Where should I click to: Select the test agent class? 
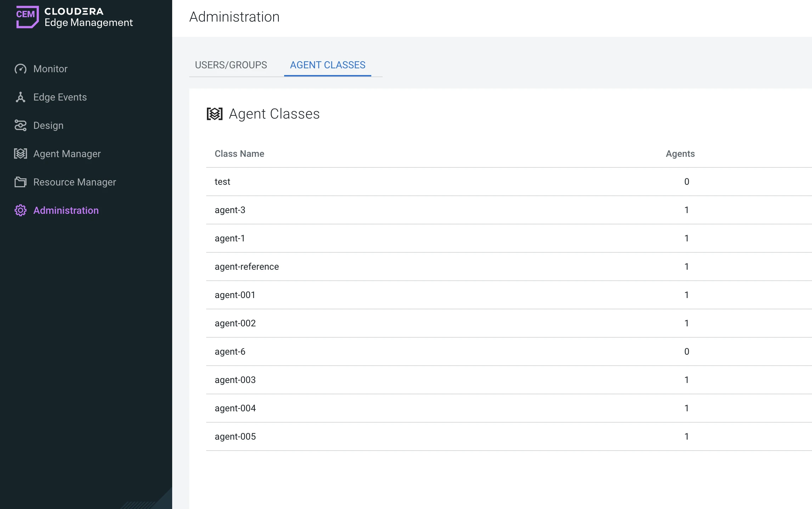point(222,182)
